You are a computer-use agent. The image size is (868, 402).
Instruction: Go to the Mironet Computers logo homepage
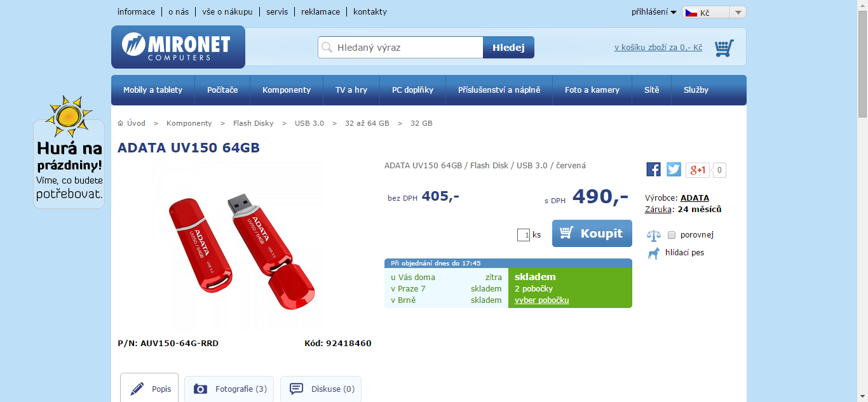(x=178, y=47)
